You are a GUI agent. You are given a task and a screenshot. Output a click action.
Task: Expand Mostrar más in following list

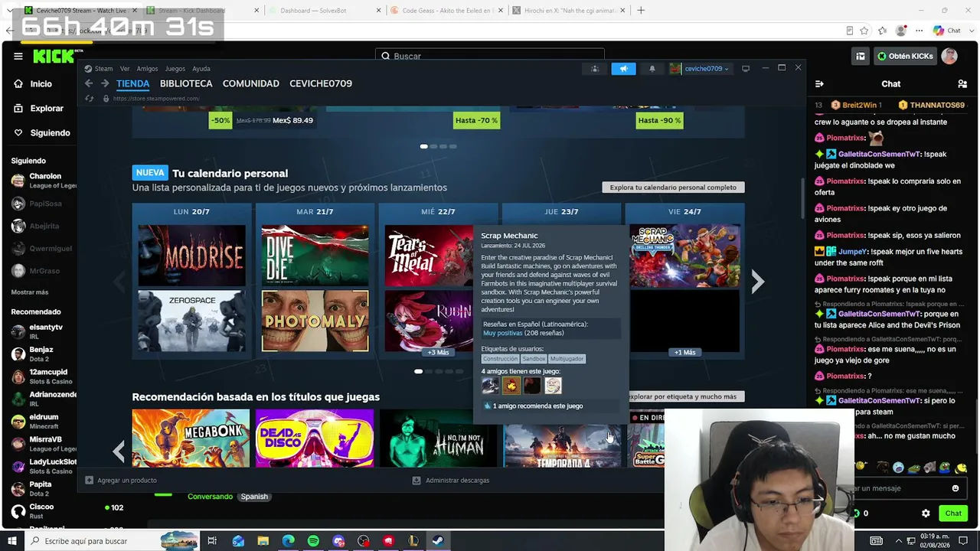(30, 292)
